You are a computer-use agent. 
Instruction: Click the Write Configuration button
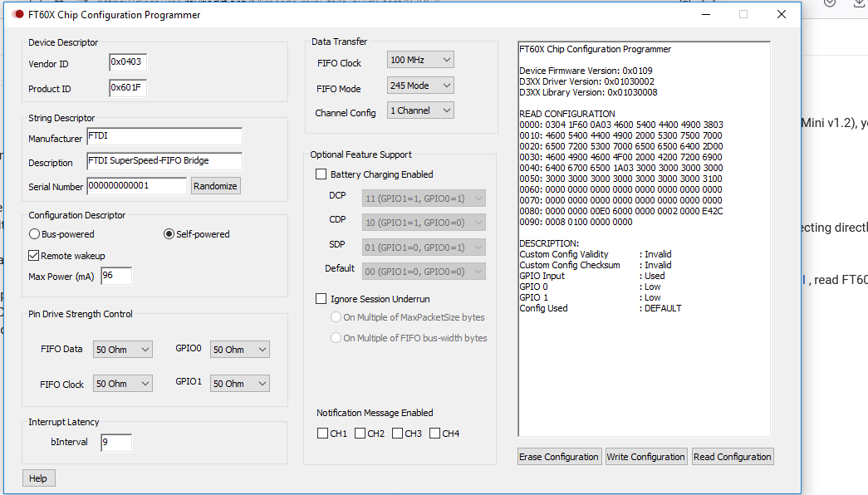pyautogui.click(x=645, y=457)
